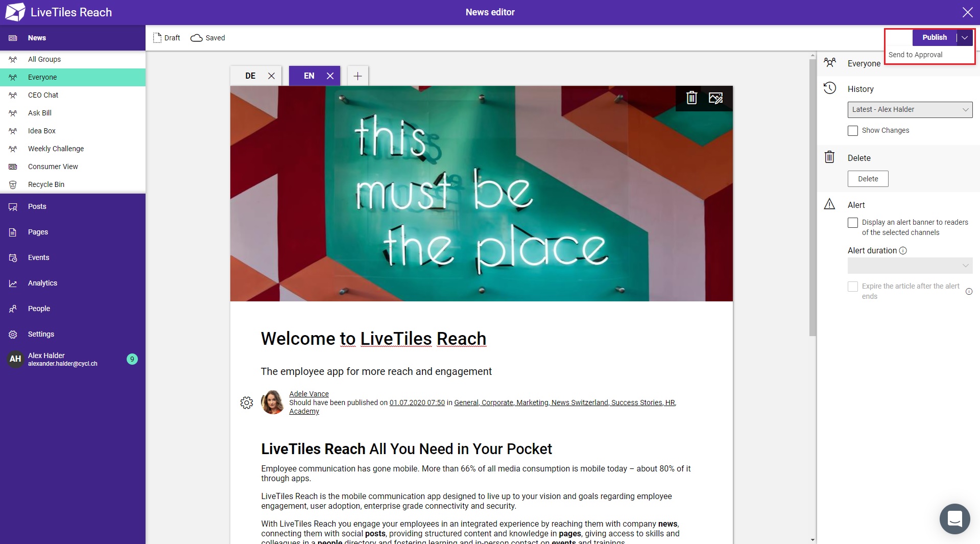Expand the Publish dropdown arrow

coord(965,38)
